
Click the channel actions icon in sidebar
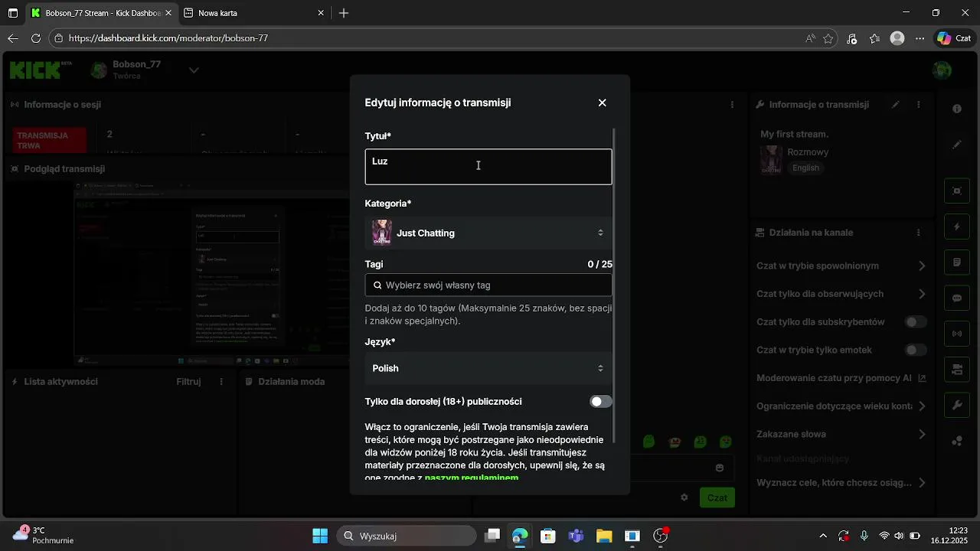point(957,370)
